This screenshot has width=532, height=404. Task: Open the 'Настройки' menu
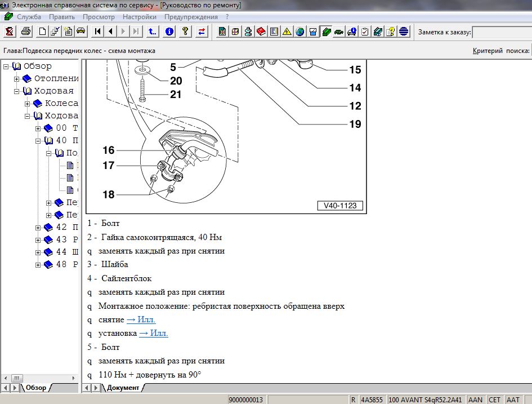coord(139,17)
